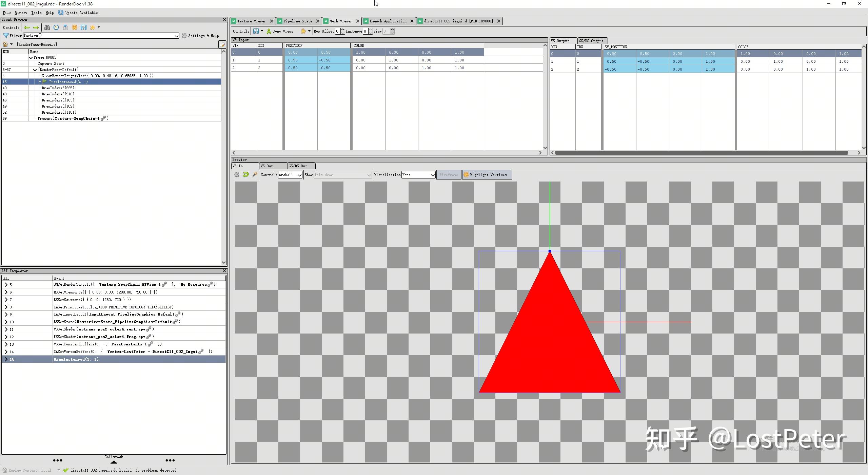Image resolution: width=868 pixels, height=475 pixels.
Task: Switch to the Texture Viewer tab
Action: click(251, 21)
